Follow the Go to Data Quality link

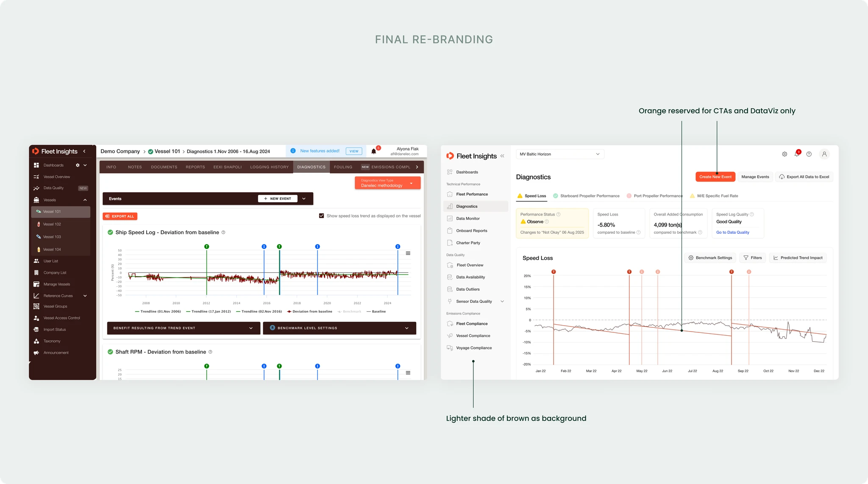pos(733,232)
